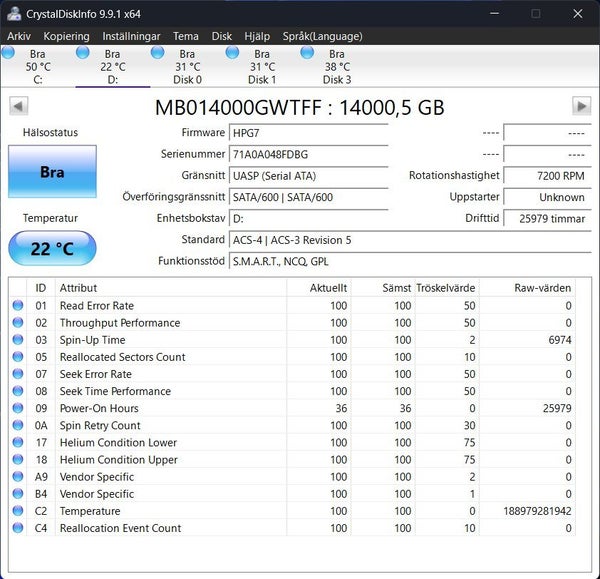Click the Standard field ACS-4 | ACS-3 Revision 5

coord(410,240)
